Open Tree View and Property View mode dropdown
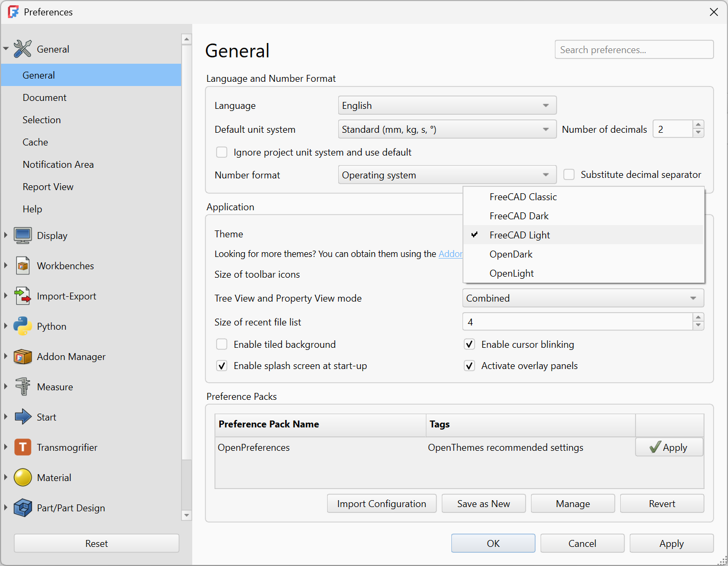This screenshot has height=566, width=728. click(583, 298)
